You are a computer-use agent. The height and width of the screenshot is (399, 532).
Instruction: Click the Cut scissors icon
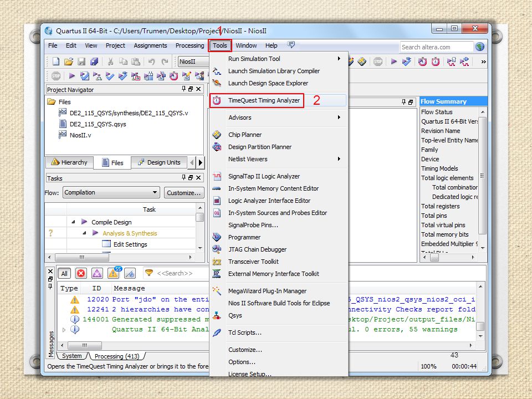click(x=110, y=62)
